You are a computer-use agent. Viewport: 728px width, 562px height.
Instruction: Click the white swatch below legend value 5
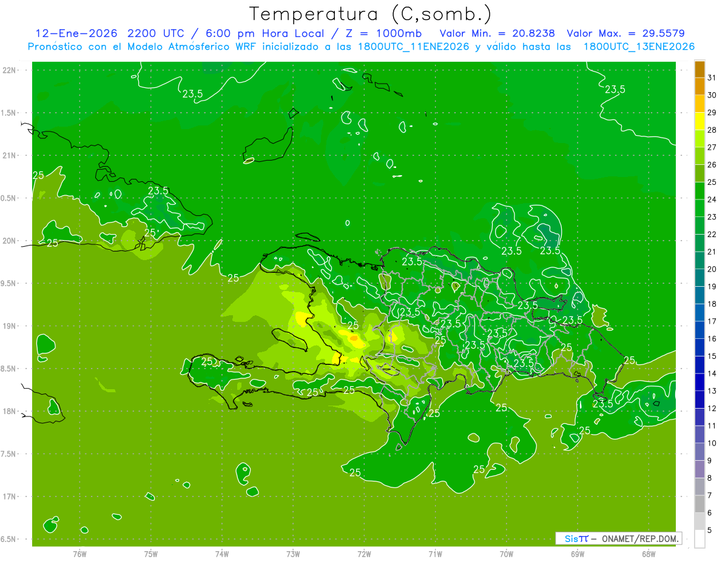[699, 539]
